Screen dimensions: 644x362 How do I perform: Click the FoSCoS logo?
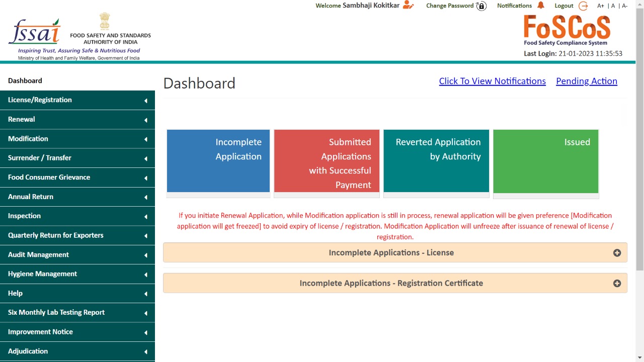567,30
